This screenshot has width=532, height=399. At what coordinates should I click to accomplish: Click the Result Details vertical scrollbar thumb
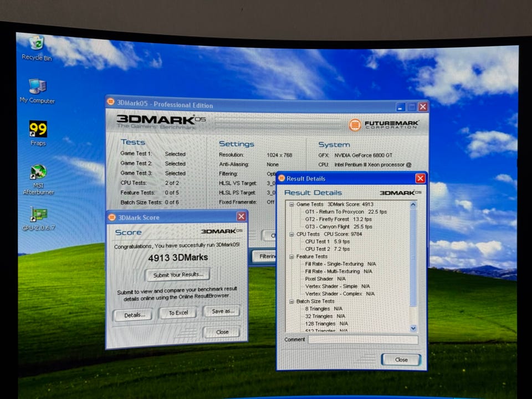413,257
